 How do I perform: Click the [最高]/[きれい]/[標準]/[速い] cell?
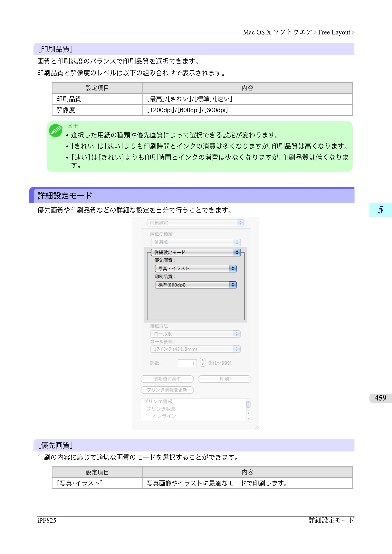coord(247,99)
